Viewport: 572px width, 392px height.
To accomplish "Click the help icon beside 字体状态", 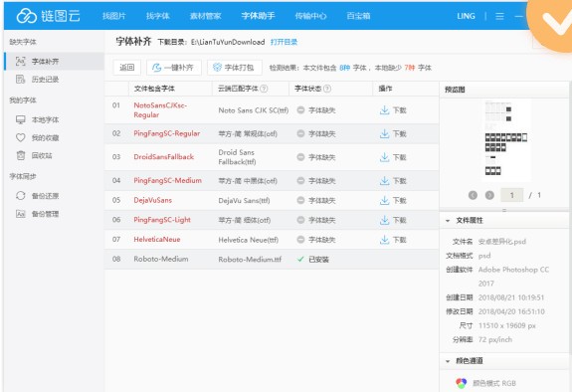I will pos(327,89).
